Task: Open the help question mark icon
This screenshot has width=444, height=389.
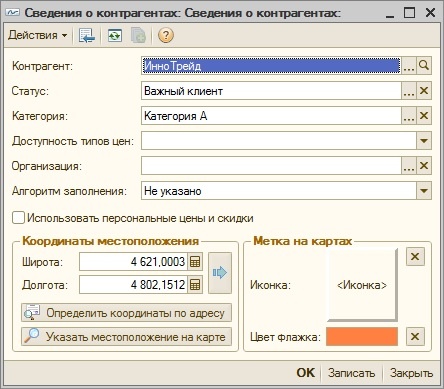Action: click(x=166, y=35)
